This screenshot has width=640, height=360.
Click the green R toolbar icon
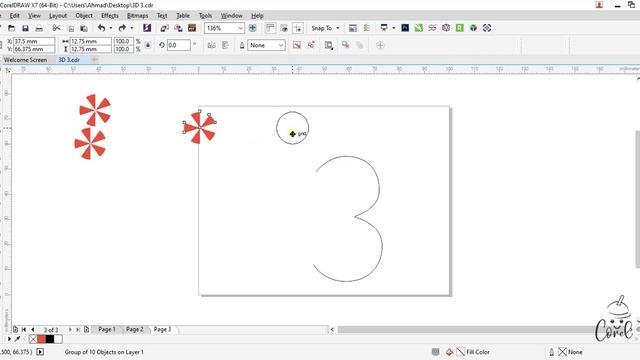click(460, 28)
